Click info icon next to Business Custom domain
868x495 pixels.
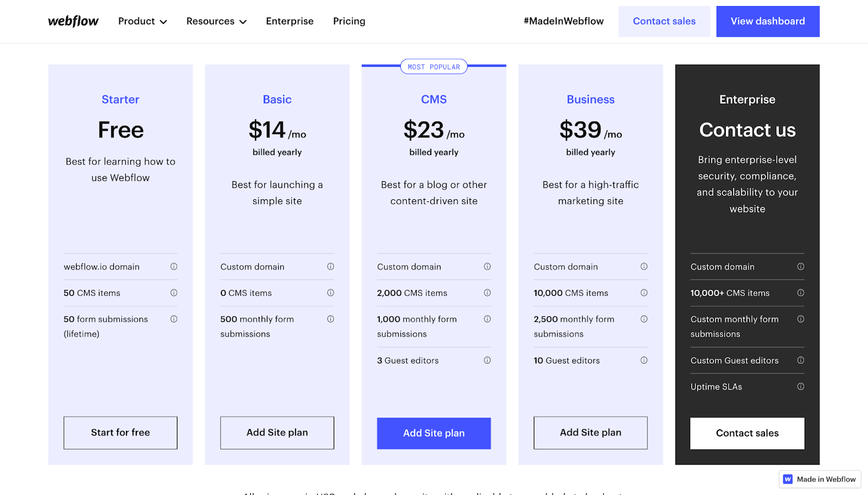644,266
